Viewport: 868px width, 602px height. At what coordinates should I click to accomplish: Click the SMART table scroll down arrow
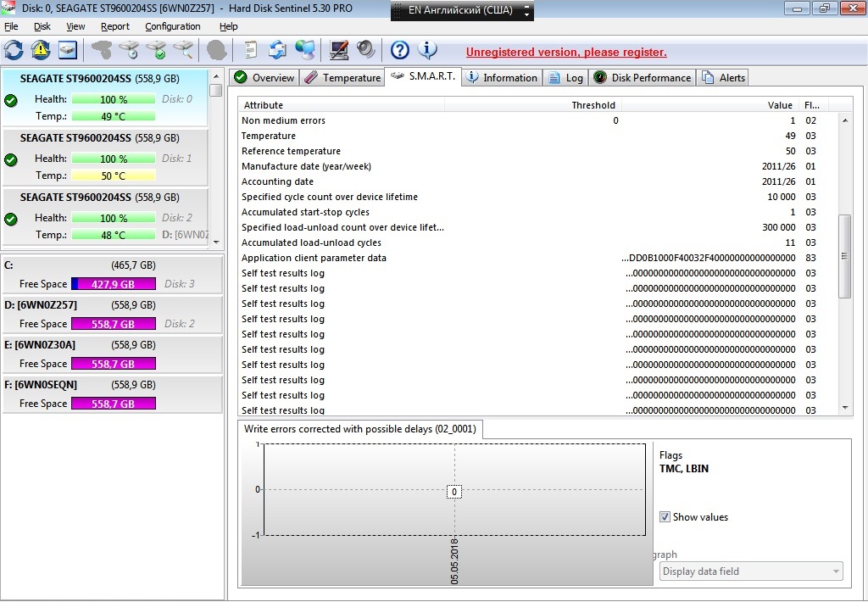point(845,408)
